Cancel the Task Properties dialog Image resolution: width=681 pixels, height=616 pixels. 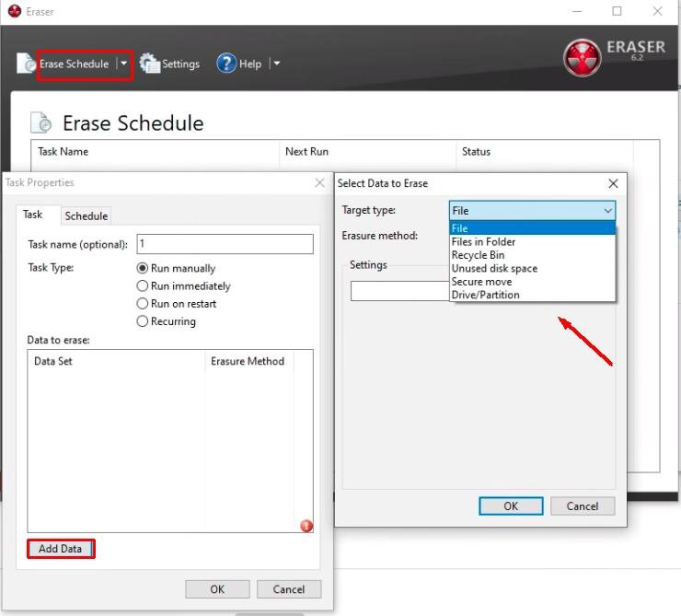tap(289, 589)
